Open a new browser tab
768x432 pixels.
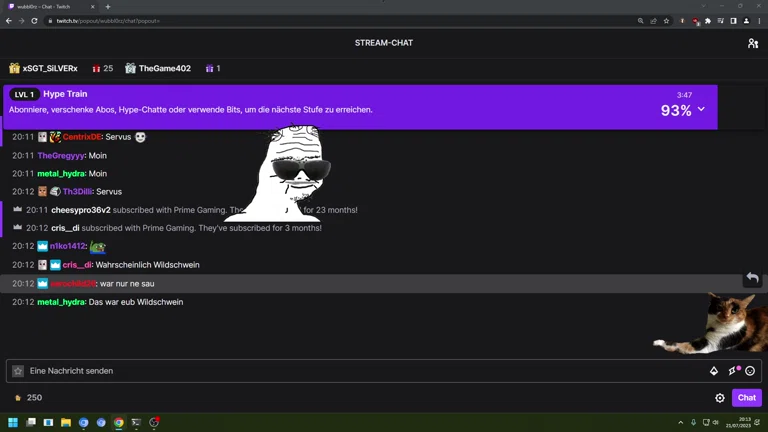(108, 7)
